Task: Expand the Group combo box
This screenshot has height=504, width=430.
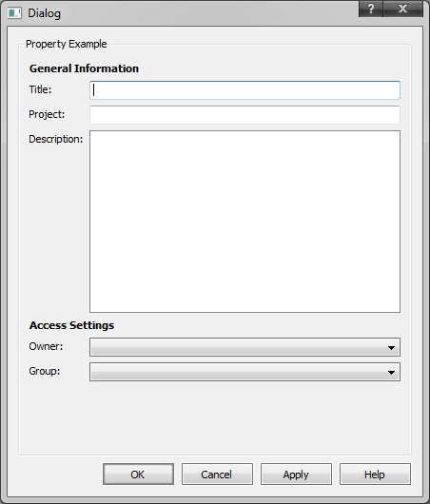Action: pos(244,372)
